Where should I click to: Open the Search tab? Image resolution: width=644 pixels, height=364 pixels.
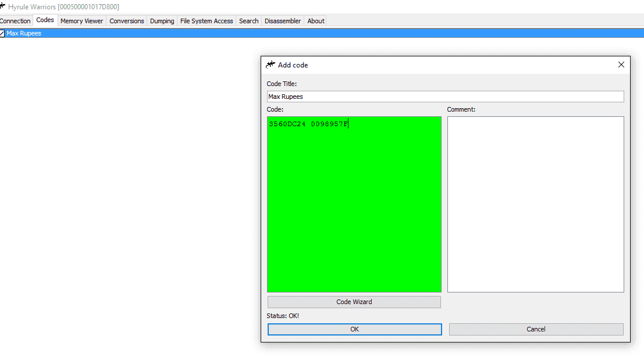click(x=248, y=21)
